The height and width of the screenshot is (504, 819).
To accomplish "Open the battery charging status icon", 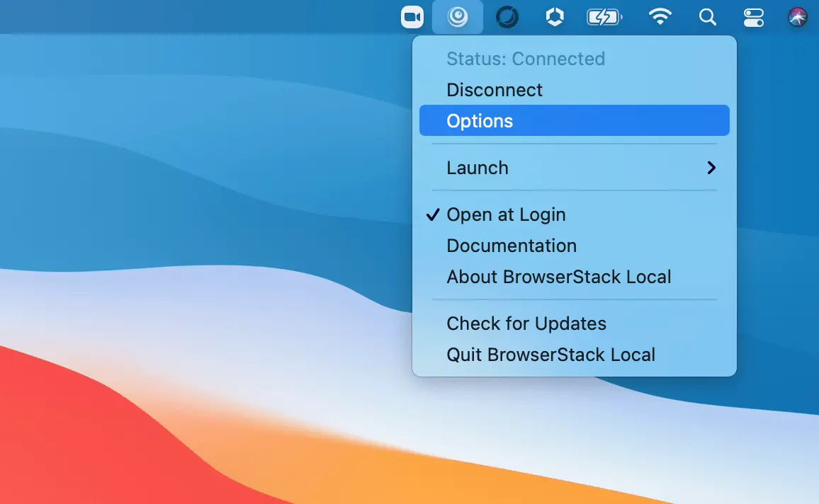I will (604, 17).
